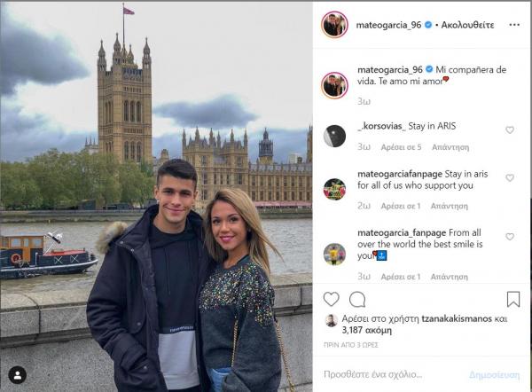Click the comment speech bubble icon
The height and width of the screenshot is (392, 532).
click(357, 299)
